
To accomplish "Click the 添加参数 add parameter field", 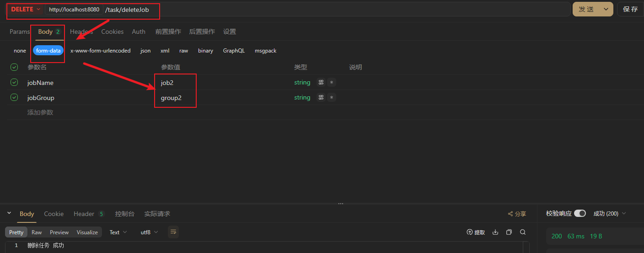I will coord(40,112).
